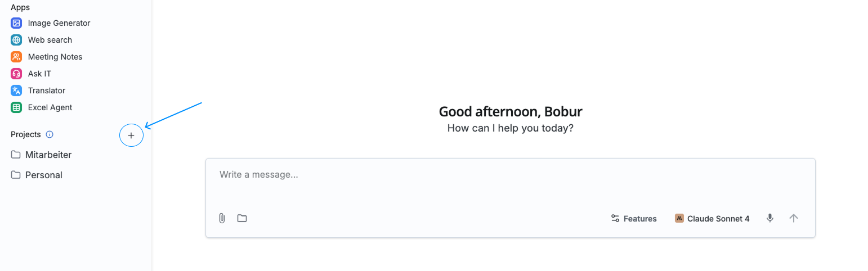This screenshot has height=271, width=868.
Task: Add a new project with plus button
Action: click(131, 135)
